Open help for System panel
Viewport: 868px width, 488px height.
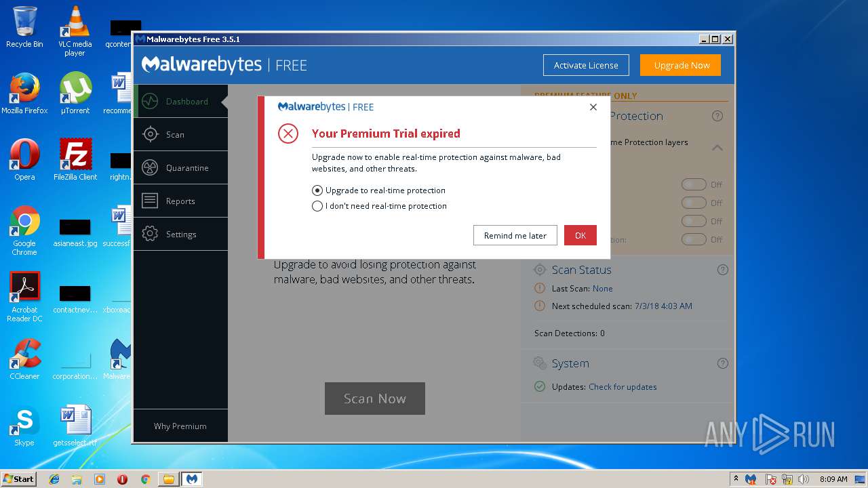(723, 363)
